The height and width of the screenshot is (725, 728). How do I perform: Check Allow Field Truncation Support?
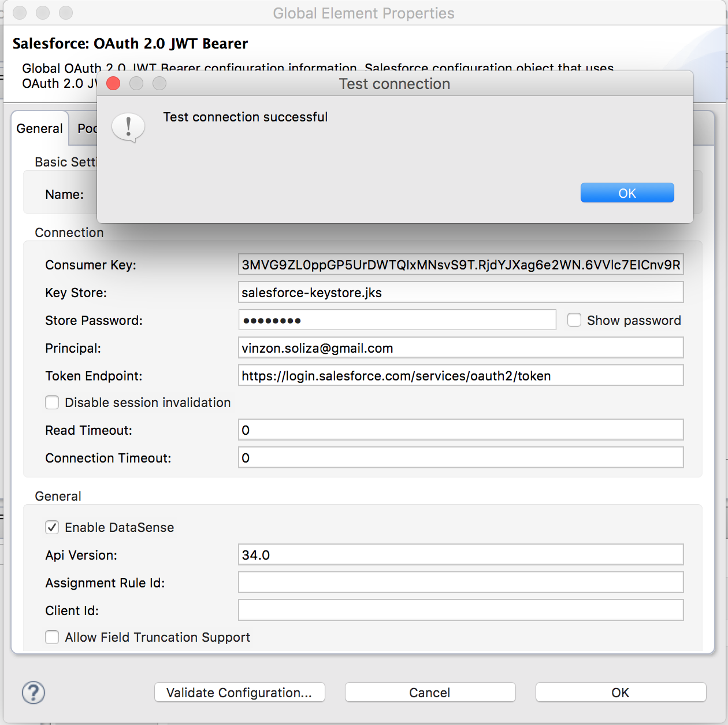(52, 637)
